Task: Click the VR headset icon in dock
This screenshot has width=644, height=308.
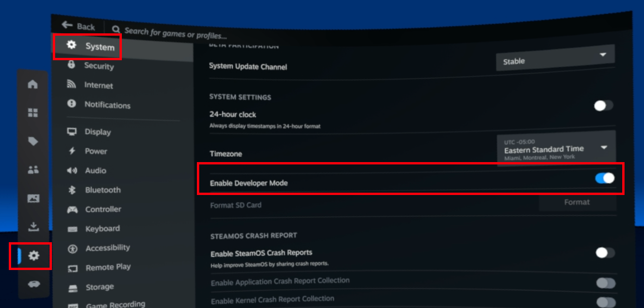Action: (33, 284)
